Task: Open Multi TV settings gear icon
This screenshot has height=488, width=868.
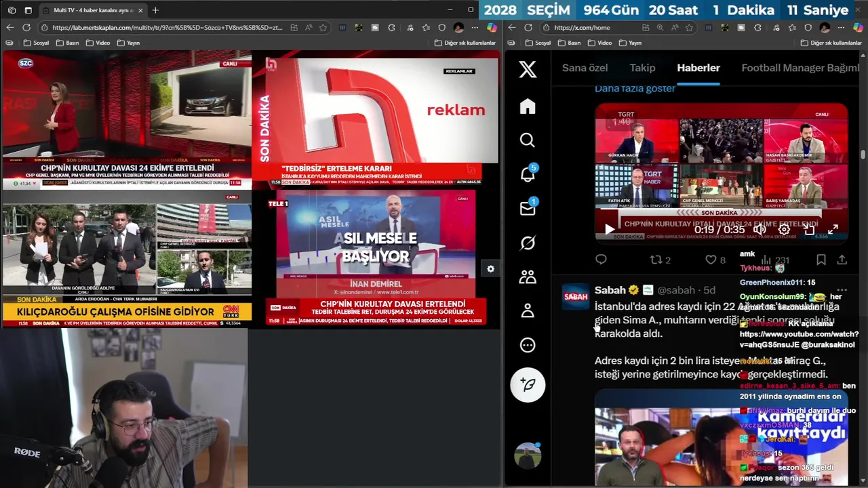Action: [490, 269]
